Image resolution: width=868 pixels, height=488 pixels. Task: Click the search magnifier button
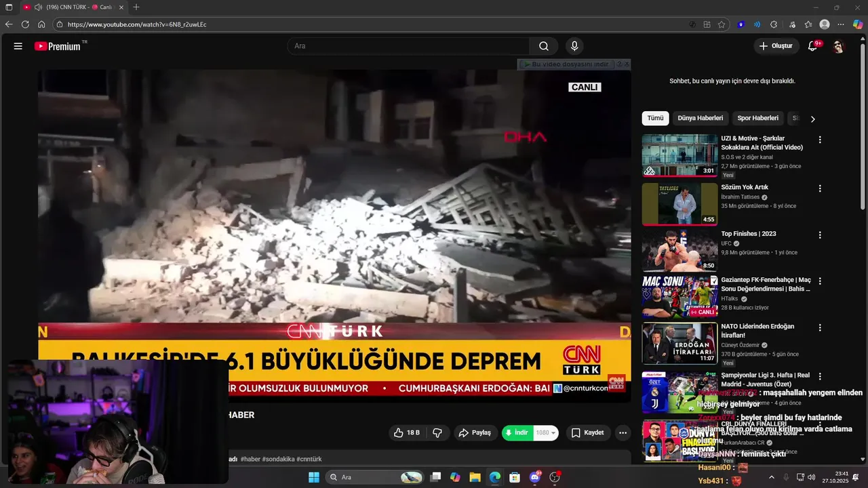coord(544,46)
